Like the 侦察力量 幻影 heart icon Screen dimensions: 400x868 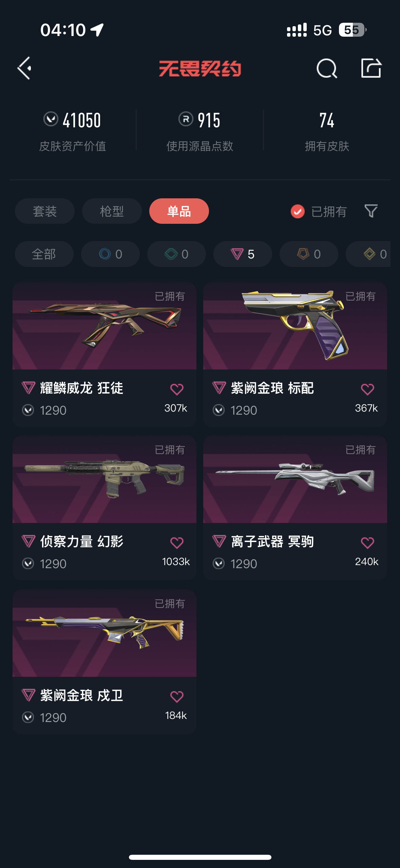[177, 543]
